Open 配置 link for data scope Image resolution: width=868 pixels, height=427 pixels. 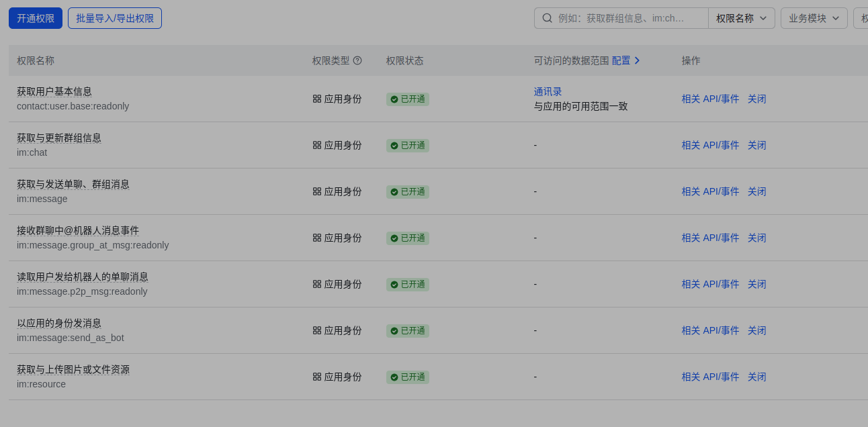pyautogui.click(x=621, y=60)
